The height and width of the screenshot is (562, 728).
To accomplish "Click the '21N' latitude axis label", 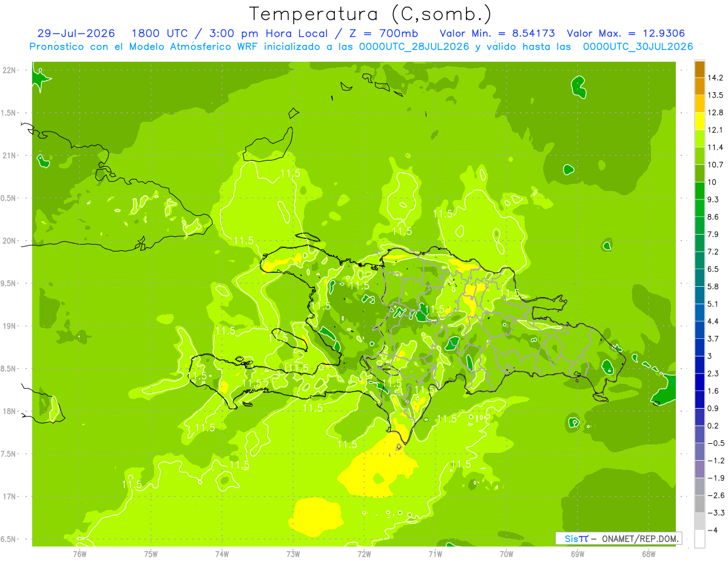I will click(x=10, y=155).
